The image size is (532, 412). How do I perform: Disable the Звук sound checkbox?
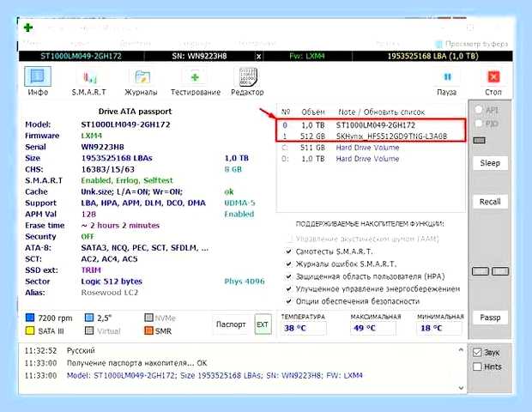coord(477,353)
